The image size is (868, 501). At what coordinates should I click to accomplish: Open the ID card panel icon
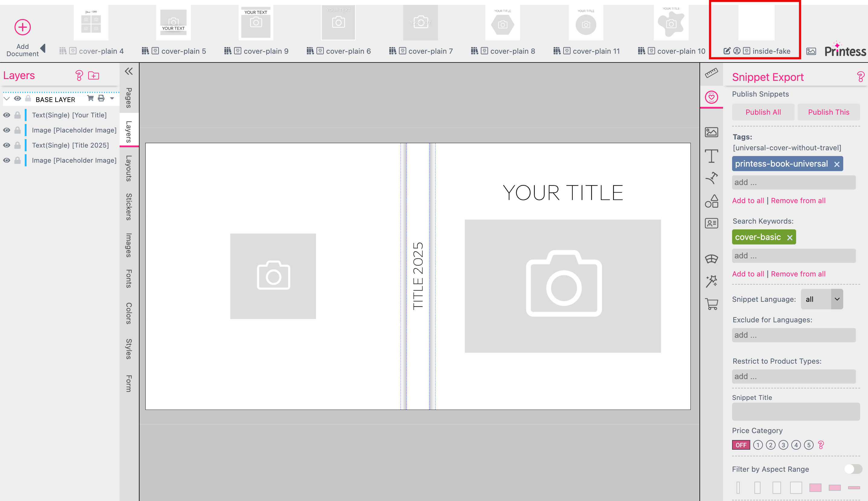coord(712,223)
